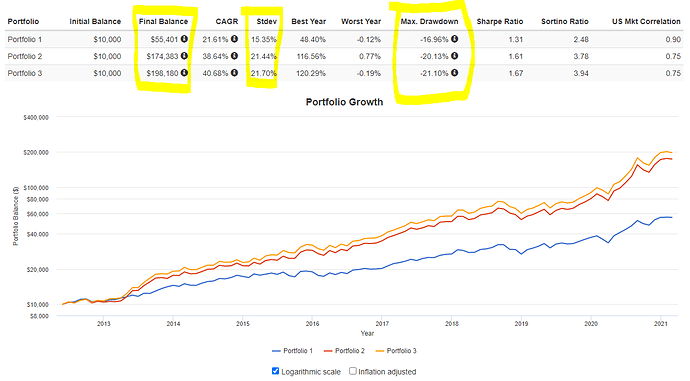This screenshot has width=690, height=381.
Task: Click the Final Balance column header
Action: click(x=163, y=21)
